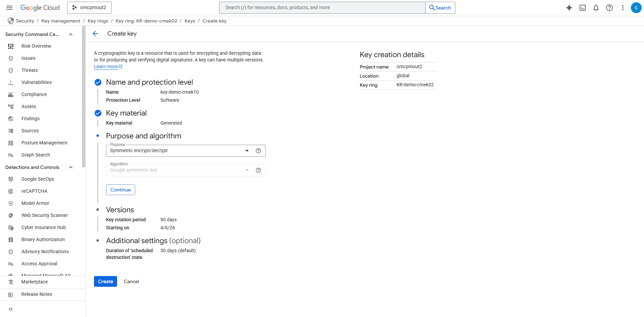644x317 pixels.
Task: Open the Web Security Scanner
Action: [44, 215]
